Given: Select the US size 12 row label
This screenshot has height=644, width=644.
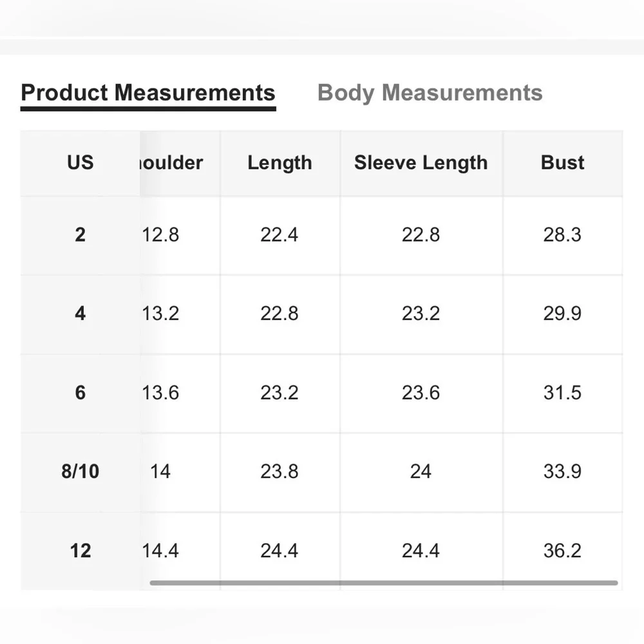Looking at the screenshot, I should pyautogui.click(x=80, y=551).
